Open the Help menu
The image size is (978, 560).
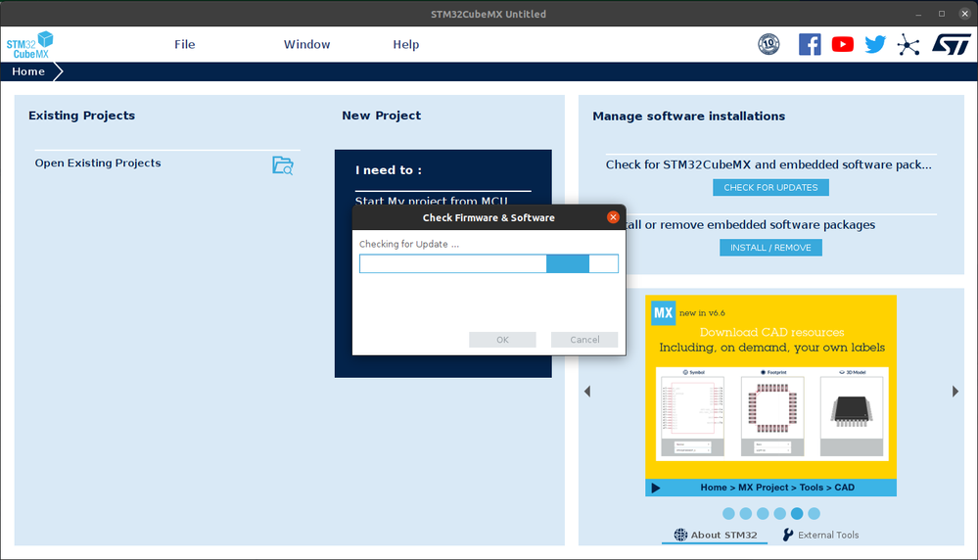406,44
